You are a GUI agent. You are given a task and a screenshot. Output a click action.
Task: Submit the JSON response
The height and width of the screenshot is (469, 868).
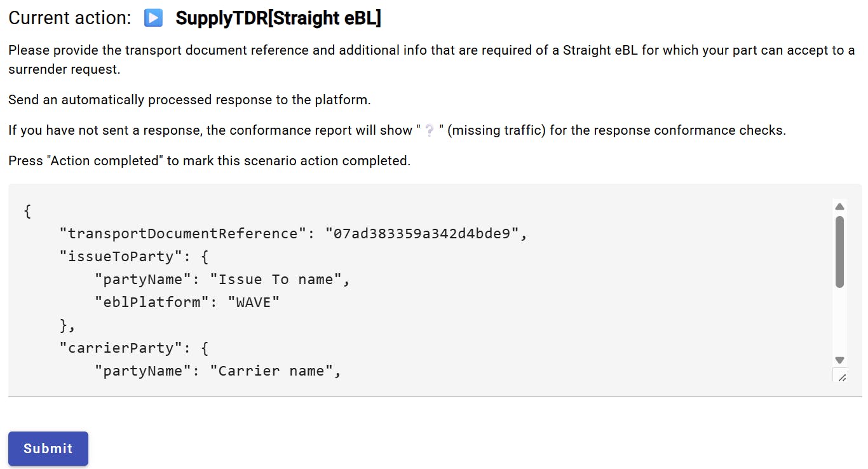(x=48, y=449)
